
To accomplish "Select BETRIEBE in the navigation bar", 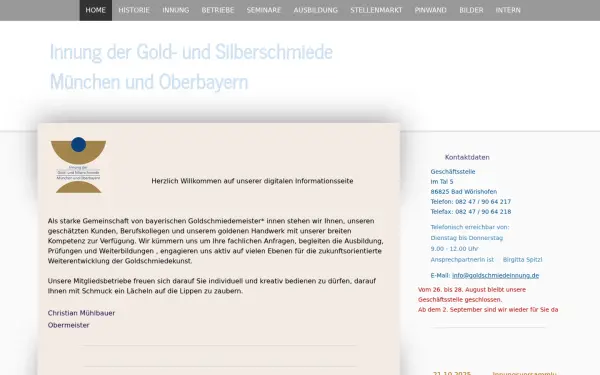I will click(218, 10).
